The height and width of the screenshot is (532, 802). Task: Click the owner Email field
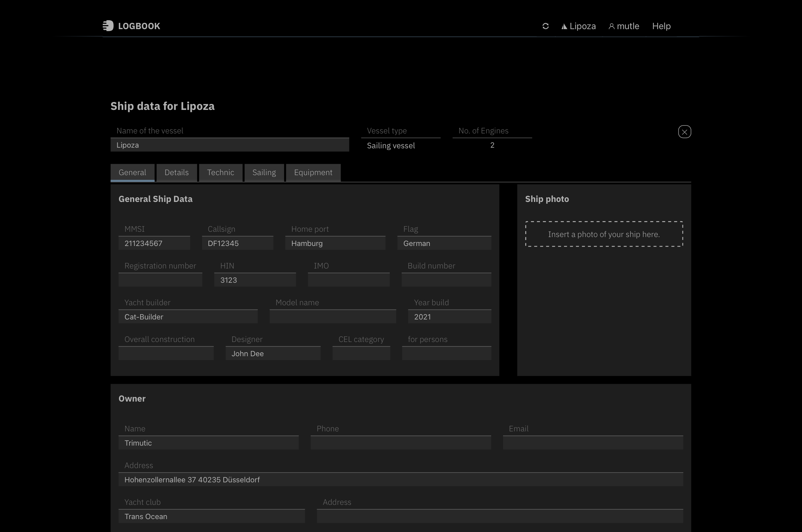pos(593,443)
